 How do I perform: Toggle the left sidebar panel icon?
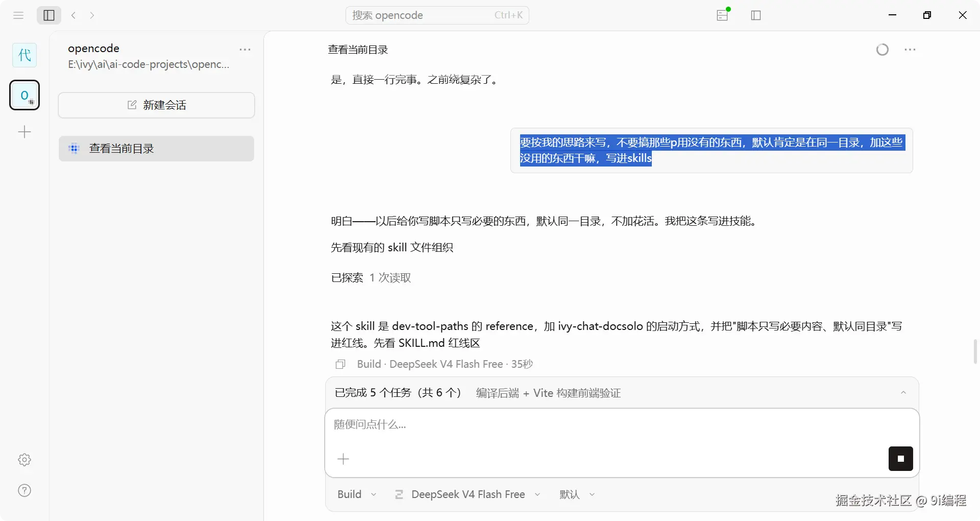tap(49, 15)
